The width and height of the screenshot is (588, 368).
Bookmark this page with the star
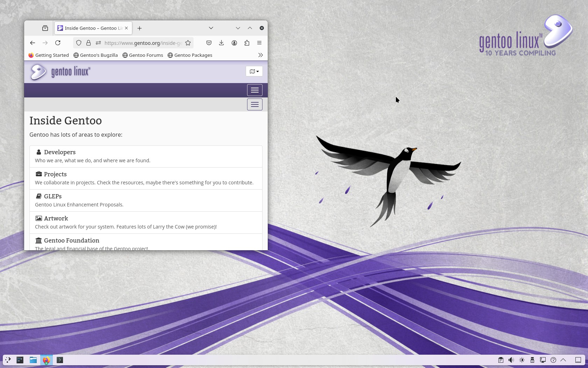(188, 43)
